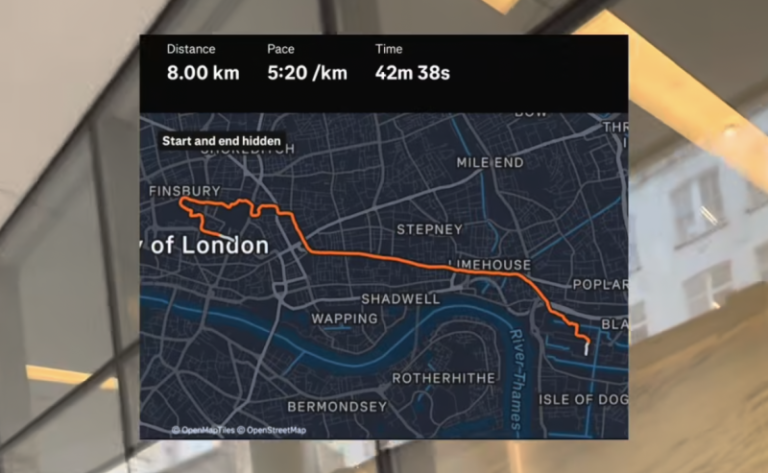Screen dimensions: 768x473
Task: Click the 'of London' city label
Action: pyautogui.click(x=210, y=245)
